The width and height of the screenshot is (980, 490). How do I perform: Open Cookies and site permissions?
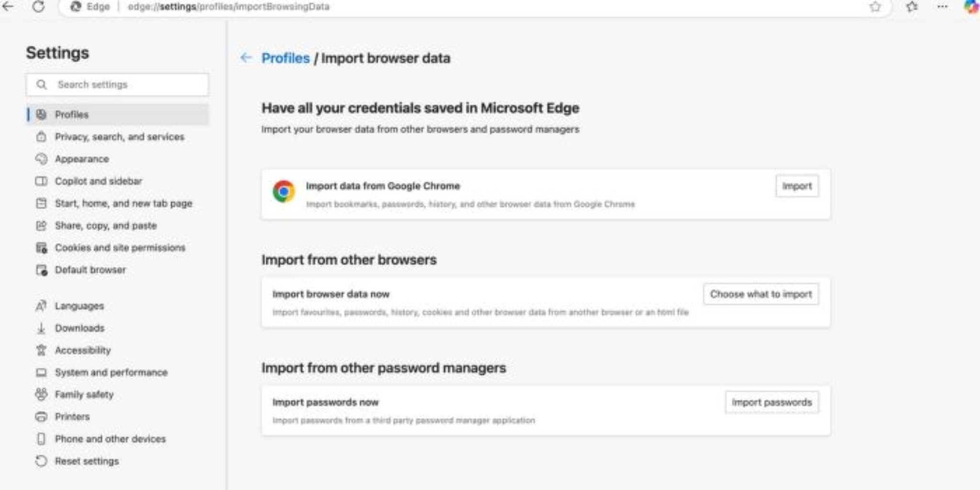click(120, 247)
